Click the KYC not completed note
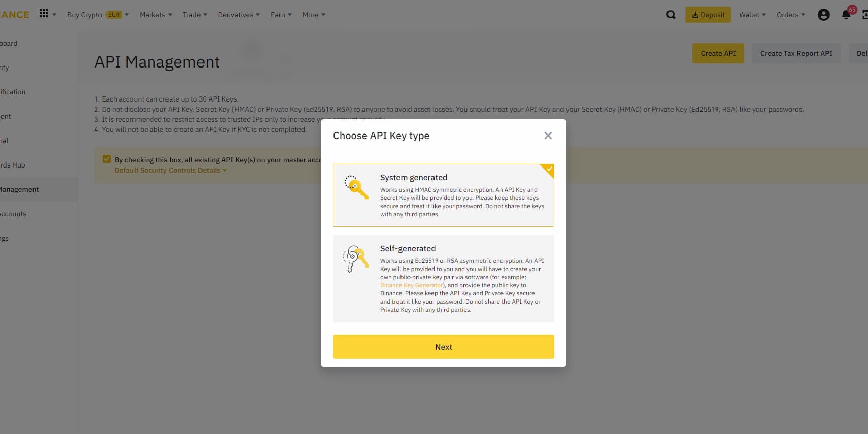Image resolution: width=868 pixels, height=434 pixels. click(201, 129)
